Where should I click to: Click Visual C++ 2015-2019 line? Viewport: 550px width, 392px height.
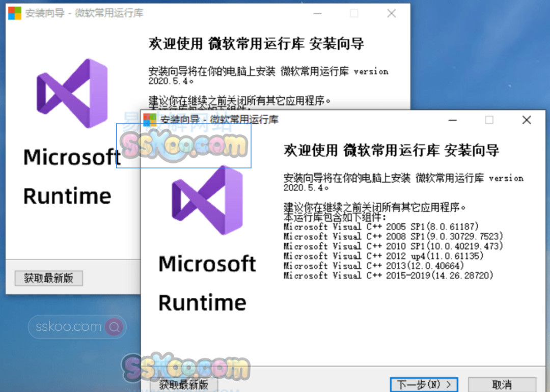[x=388, y=275]
